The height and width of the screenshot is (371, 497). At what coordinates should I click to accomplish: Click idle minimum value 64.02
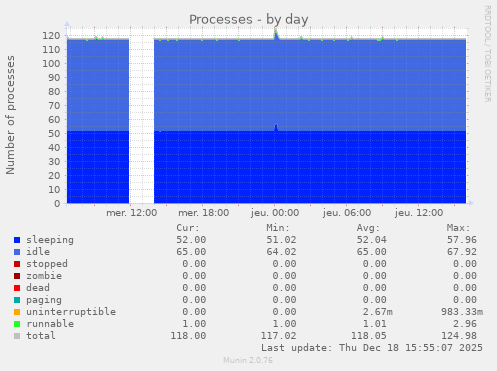(x=281, y=252)
